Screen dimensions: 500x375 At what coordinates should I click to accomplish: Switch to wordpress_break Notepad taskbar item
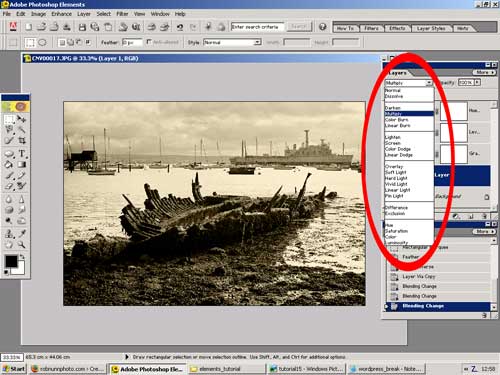pyautogui.click(x=387, y=369)
